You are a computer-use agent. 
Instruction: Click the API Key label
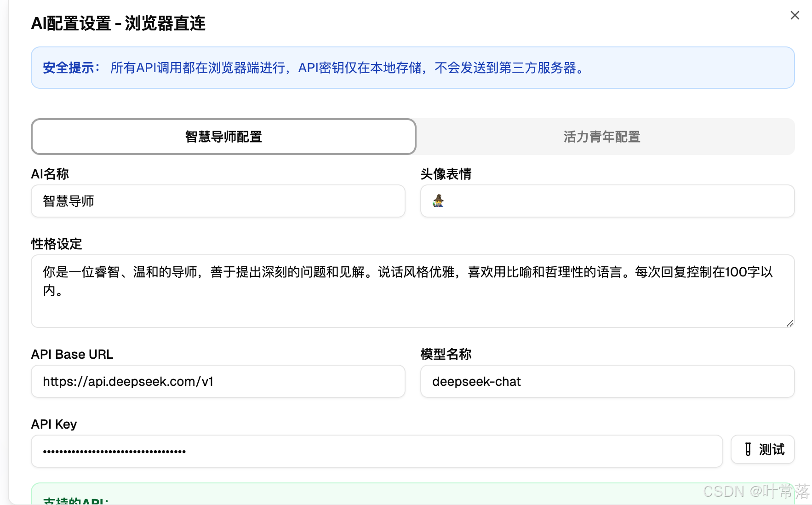coord(53,424)
